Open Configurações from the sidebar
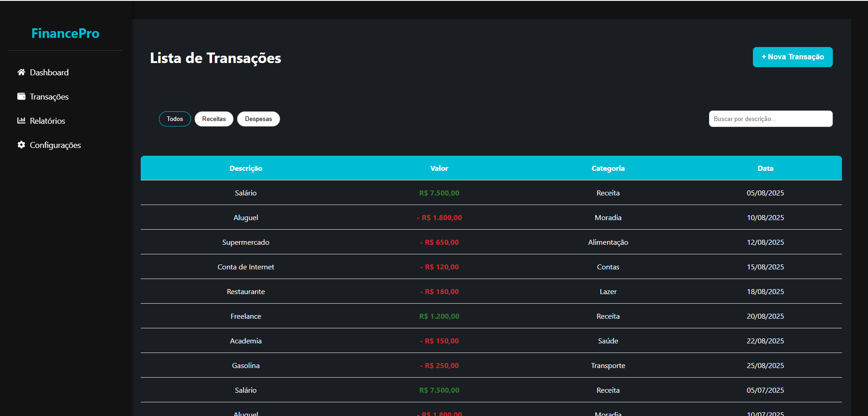This screenshot has width=868, height=416. click(55, 145)
